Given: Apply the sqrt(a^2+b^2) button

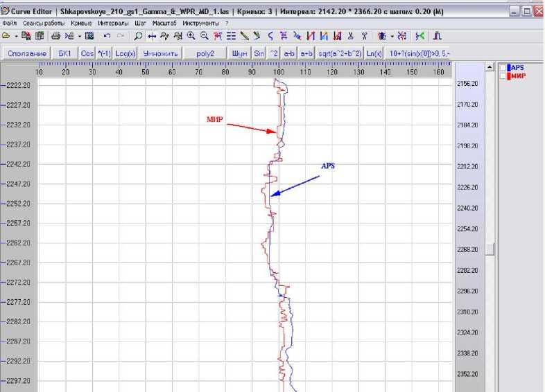Looking at the screenshot, I should click(340, 53).
